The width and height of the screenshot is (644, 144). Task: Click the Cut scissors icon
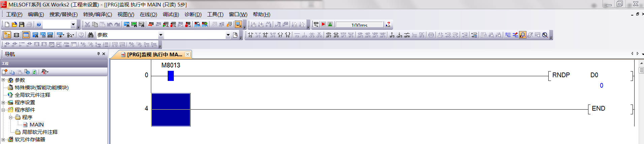click(x=87, y=25)
